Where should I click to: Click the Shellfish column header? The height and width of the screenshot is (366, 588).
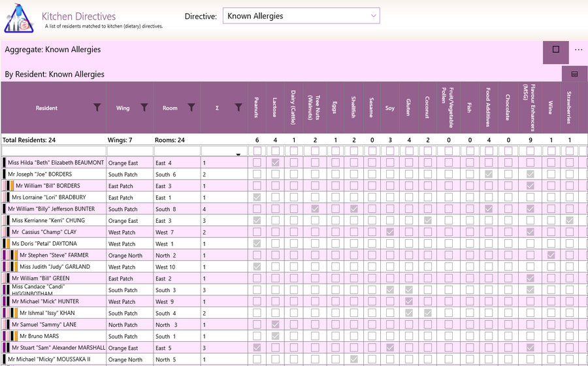[353, 108]
